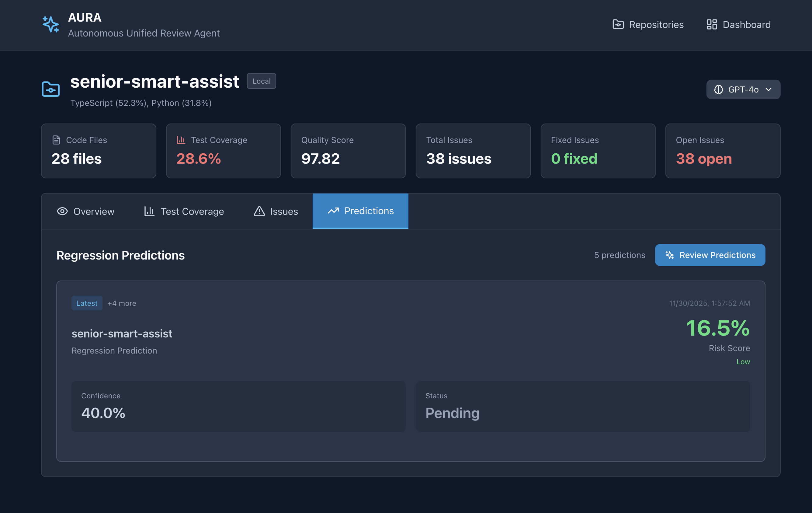Image resolution: width=812 pixels, height=513 pixels.
Task: Click the sparkle icon in Review Predictions
Action: (670, 255)
